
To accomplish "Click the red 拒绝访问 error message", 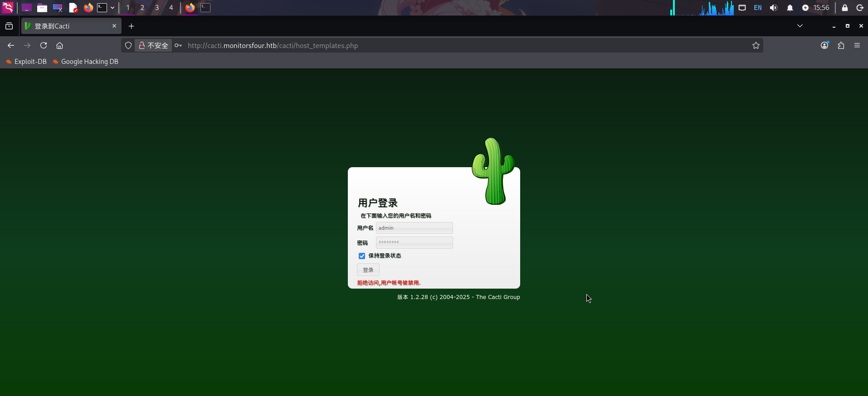I will pos(389,283).
